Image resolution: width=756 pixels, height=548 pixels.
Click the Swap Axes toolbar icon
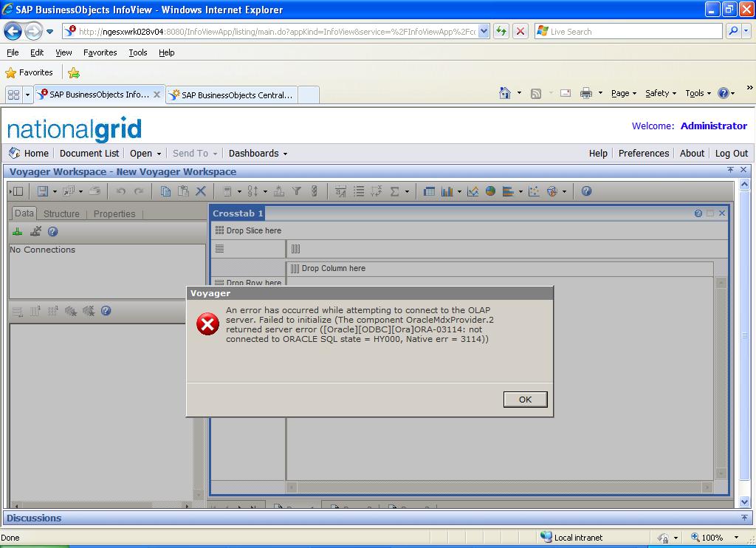coord(377,191)
